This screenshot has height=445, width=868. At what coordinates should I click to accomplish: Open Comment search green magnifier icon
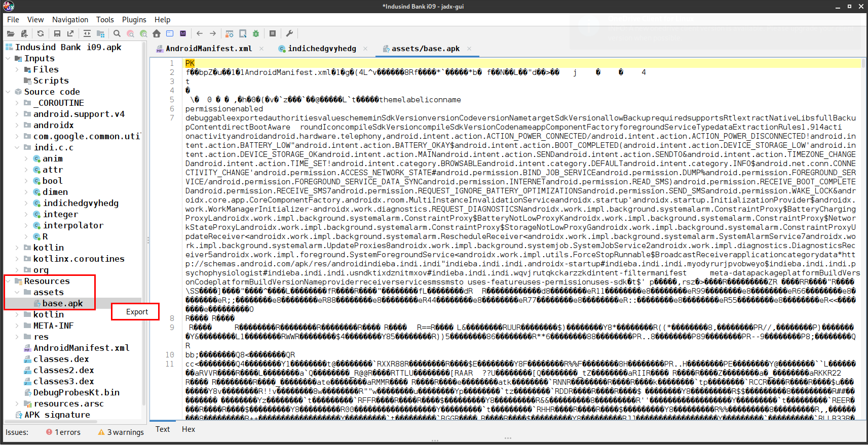pos(143,33)
